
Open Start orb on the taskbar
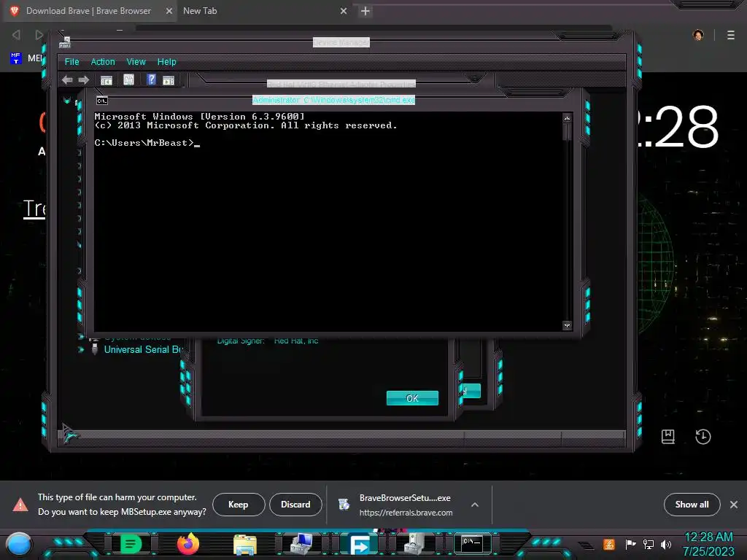tap(18, 544)
